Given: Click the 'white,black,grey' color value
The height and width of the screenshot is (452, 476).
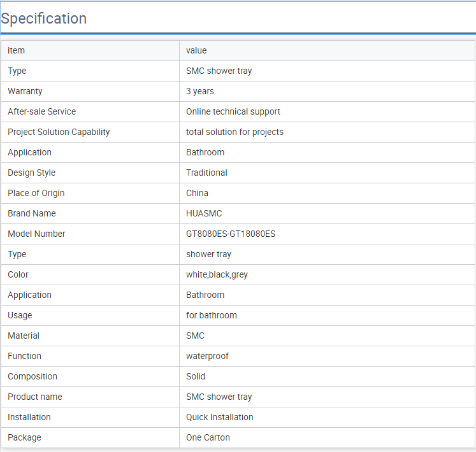Looking at the screenshot, I should [x=217, y=274].
